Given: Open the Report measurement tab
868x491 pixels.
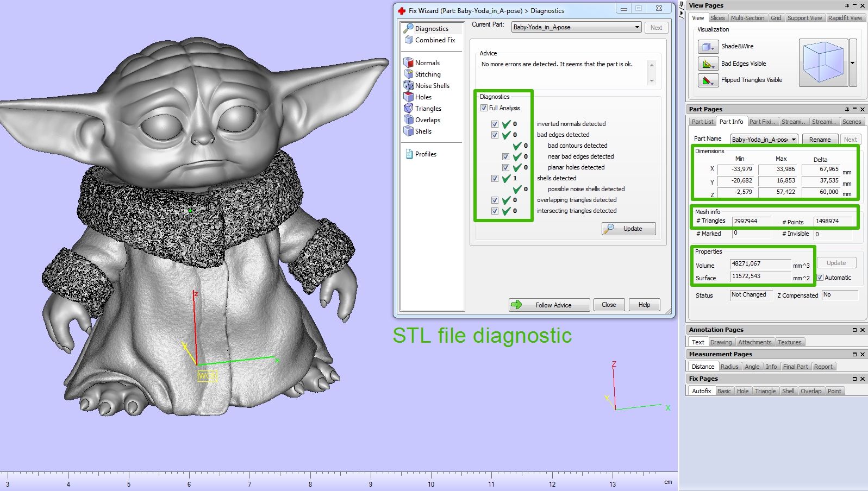Looking at the screenshot, I should (823, 367).
